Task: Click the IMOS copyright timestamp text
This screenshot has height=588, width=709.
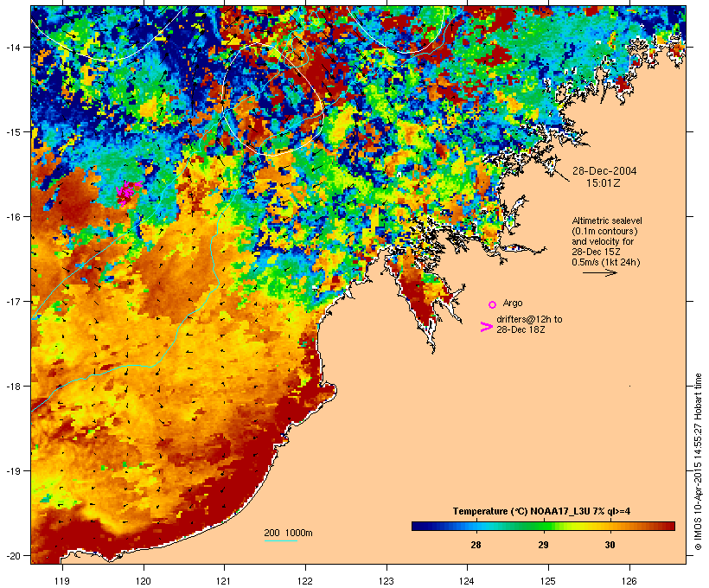Action: 698,462
